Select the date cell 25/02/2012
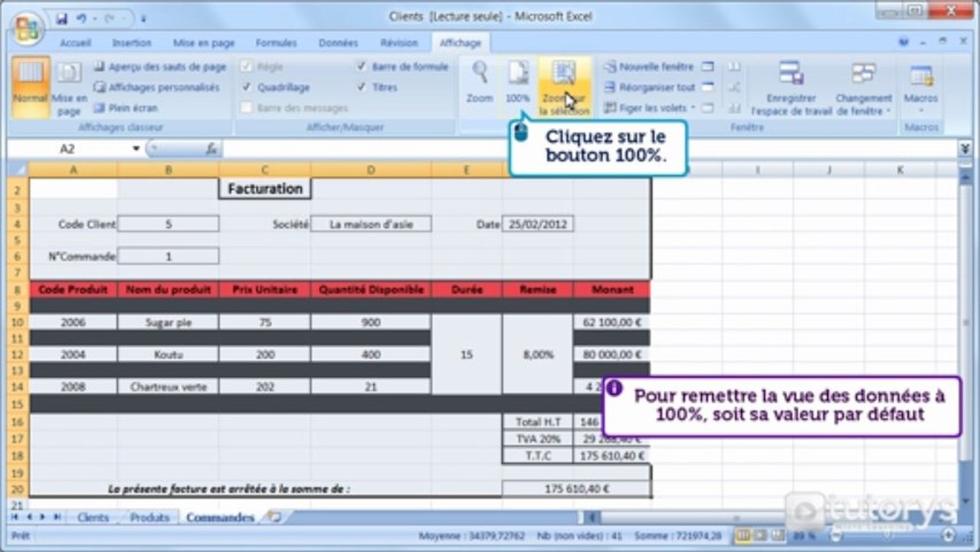 [537, 224]
